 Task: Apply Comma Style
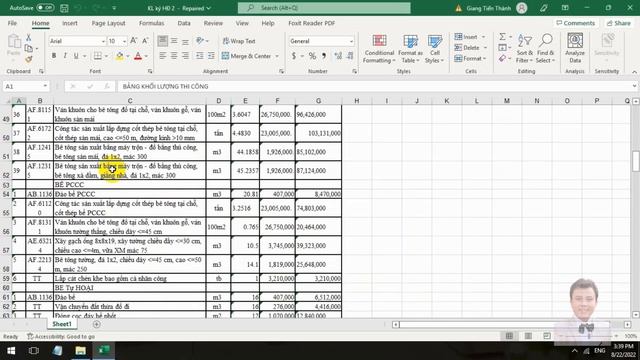tap(324, 56)
